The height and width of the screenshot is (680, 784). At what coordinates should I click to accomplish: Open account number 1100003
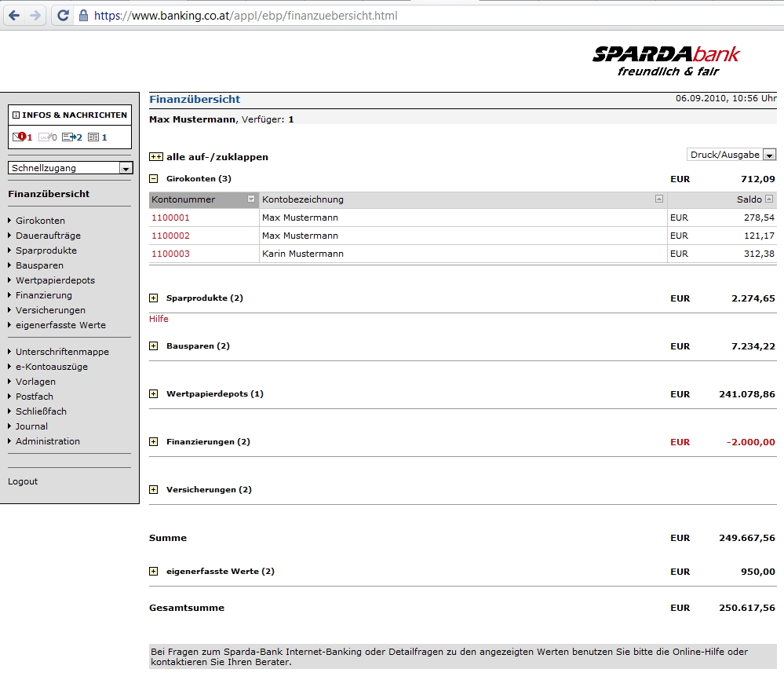(170, 254)
